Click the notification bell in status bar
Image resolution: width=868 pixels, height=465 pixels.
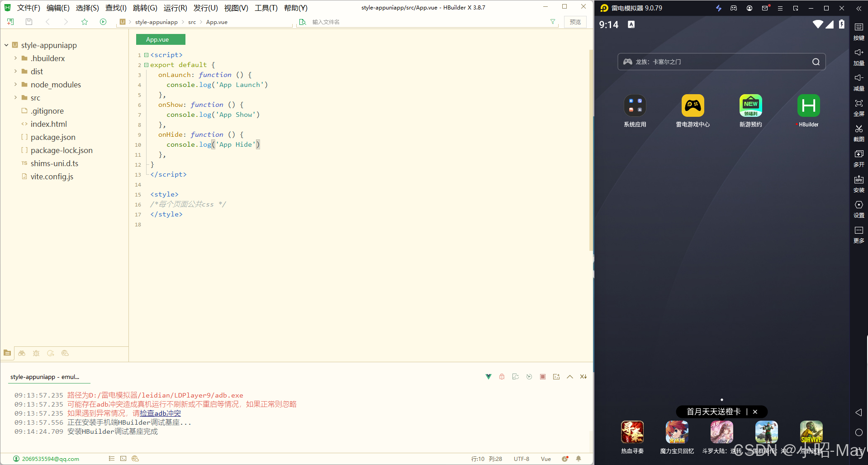coord(579,459)
